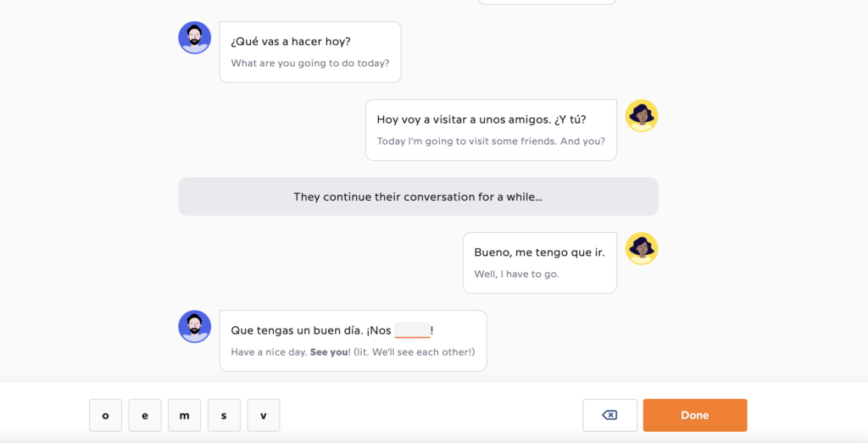
Task: Click the orange Done button
Action: click(695, 415)
